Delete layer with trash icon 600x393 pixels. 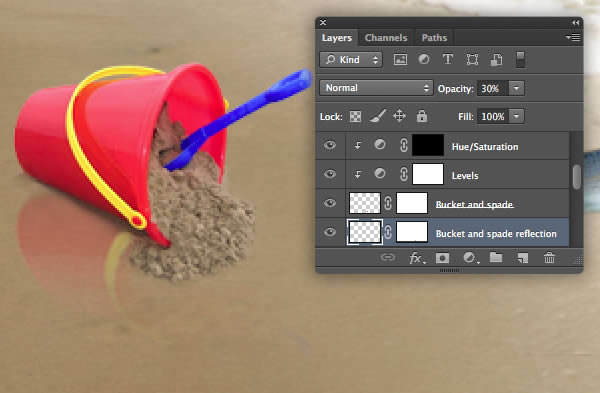click(x=549, y=258)
